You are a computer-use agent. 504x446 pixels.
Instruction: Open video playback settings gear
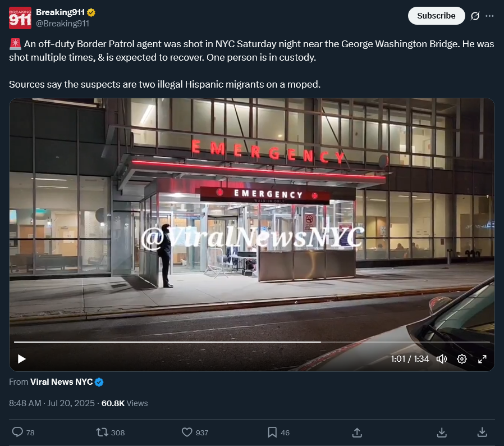pyautogui.click(x=462, y=359)
